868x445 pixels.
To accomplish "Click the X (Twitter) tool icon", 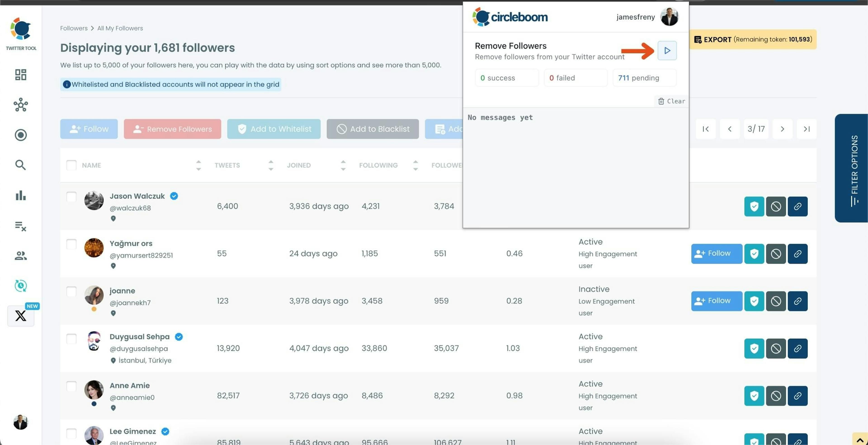I will [20, 316].
